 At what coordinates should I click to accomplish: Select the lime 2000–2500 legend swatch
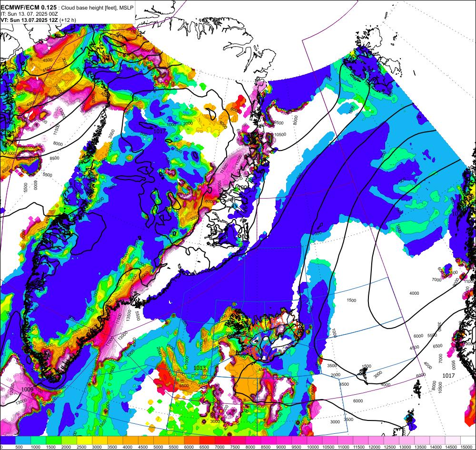tap(69, 440)
